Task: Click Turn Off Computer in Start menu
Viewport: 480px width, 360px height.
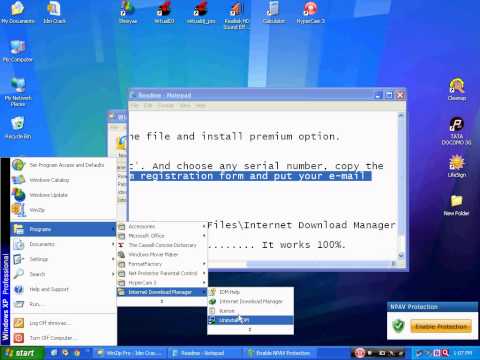Action: pyautogui.click(x=63, y=338)
